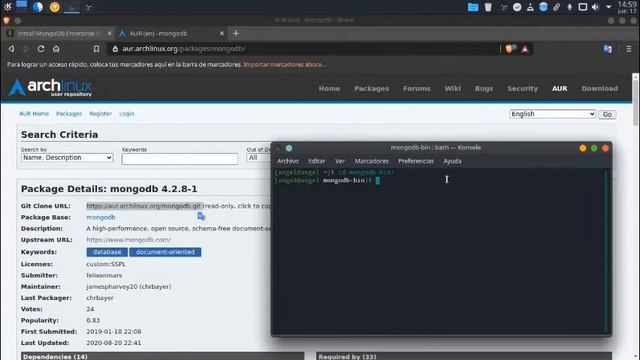Expand the hidden system tray icons arrow
640x360 pixels.
pos(609,7)
